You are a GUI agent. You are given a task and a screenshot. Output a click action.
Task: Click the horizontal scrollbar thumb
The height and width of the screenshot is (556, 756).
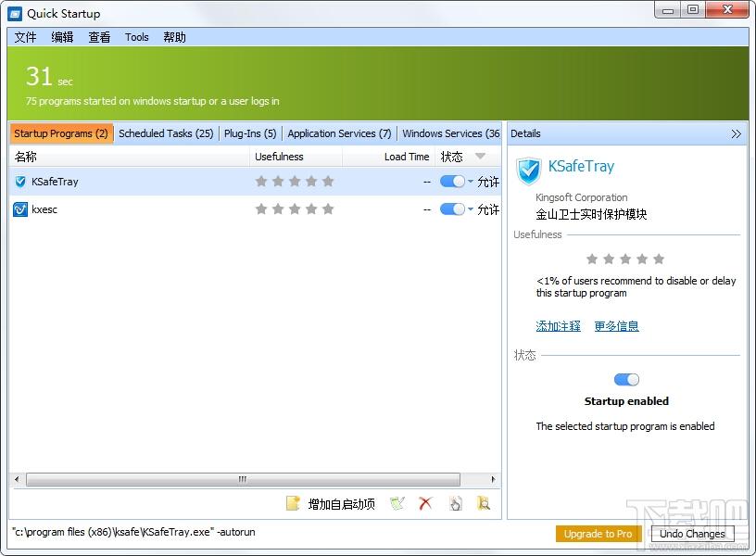pyautogui.click(x=243, y=479)
